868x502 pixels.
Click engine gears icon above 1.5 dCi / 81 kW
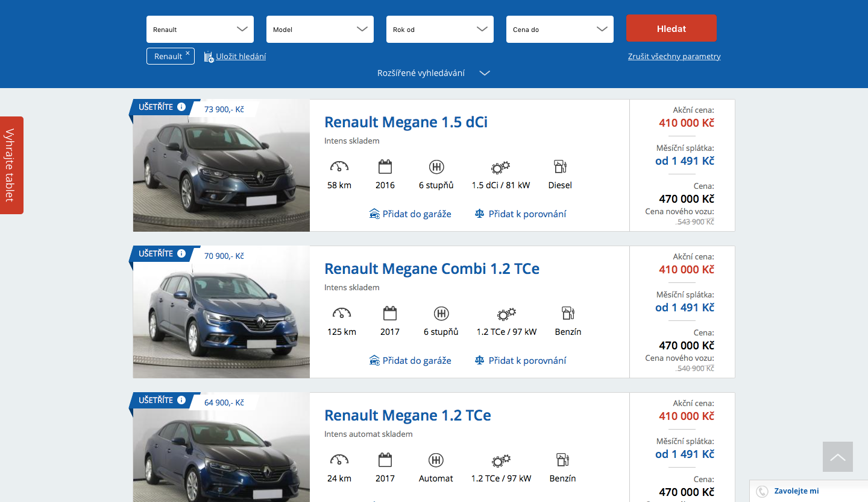coord(501,167)
